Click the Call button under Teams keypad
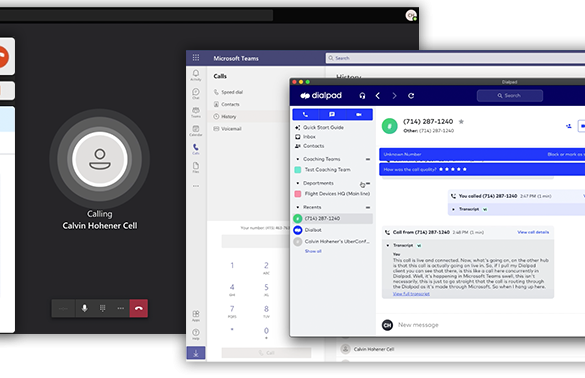This screenshot has height=378, width=585. 266,353
